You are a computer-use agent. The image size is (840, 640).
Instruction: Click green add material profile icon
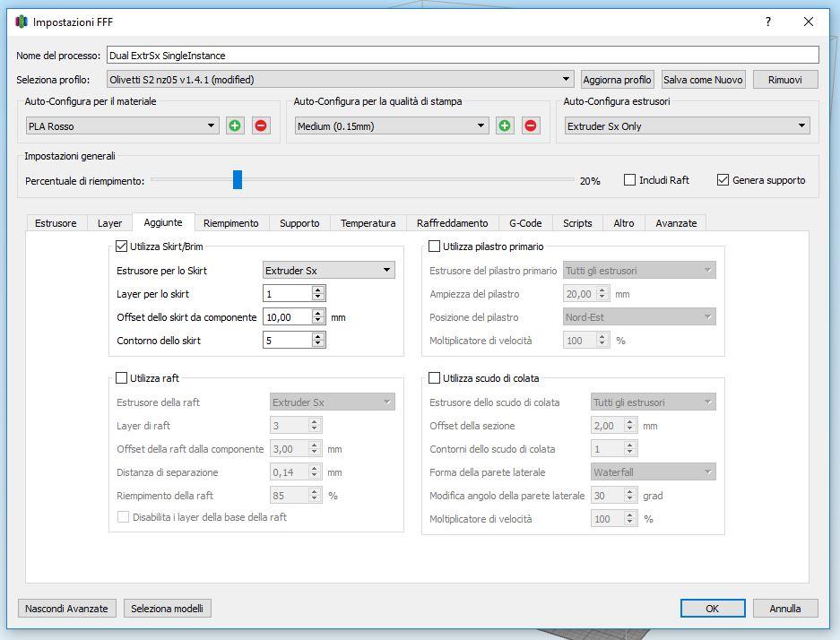tap(235, 126)
